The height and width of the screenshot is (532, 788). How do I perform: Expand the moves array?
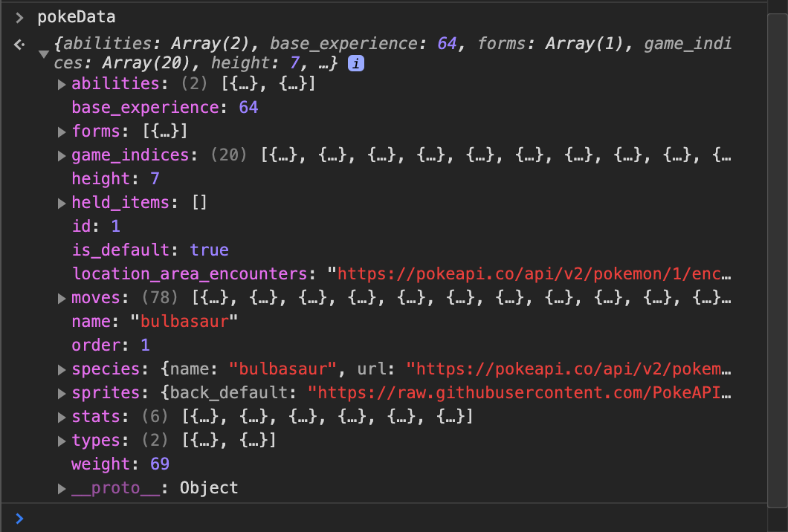pyautogui.click(x=62, y=299)
